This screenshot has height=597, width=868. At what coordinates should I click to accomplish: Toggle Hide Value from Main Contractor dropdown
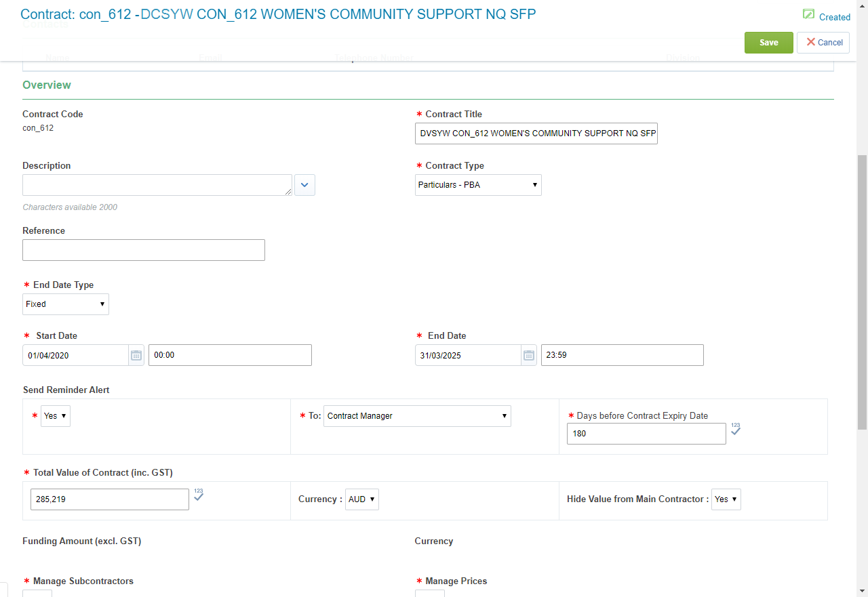click(x=726, y=499)
